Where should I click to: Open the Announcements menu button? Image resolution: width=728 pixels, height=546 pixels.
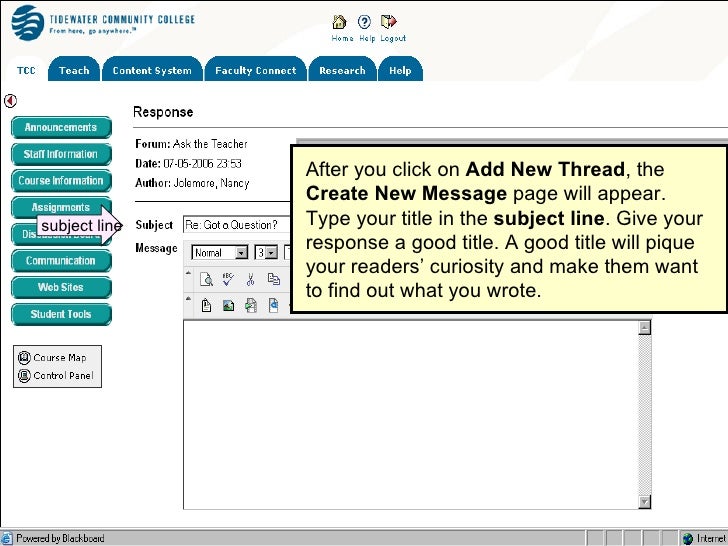tap(61, 127)
